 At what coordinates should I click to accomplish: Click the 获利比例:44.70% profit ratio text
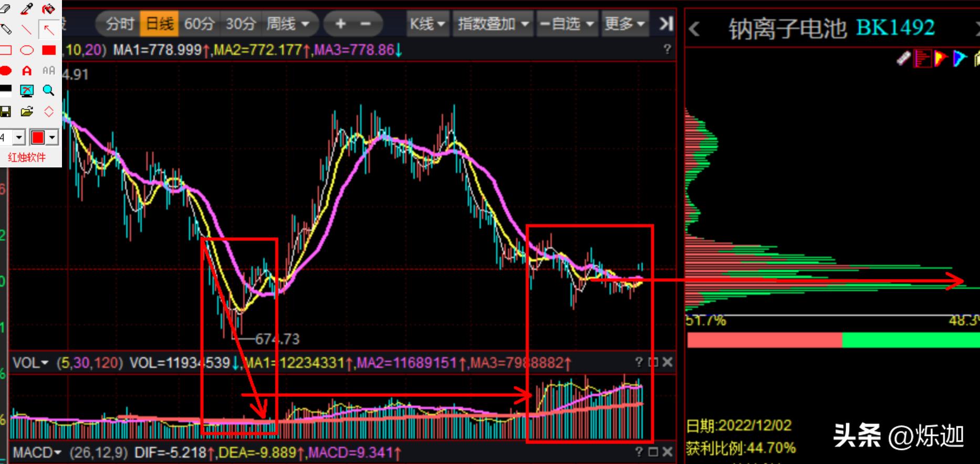[741, 448]
